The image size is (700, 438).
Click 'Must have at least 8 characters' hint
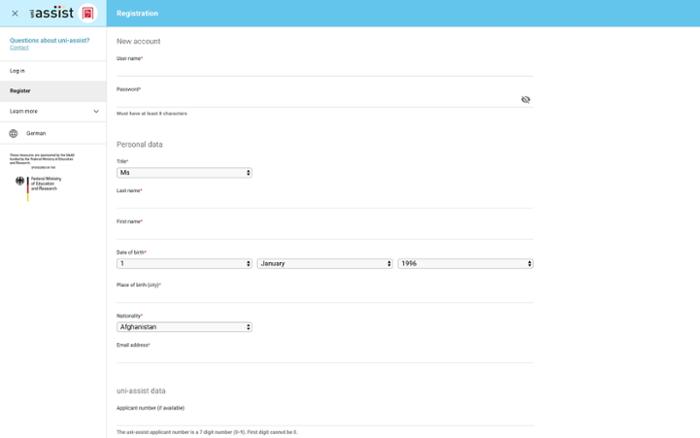(152, 113)
